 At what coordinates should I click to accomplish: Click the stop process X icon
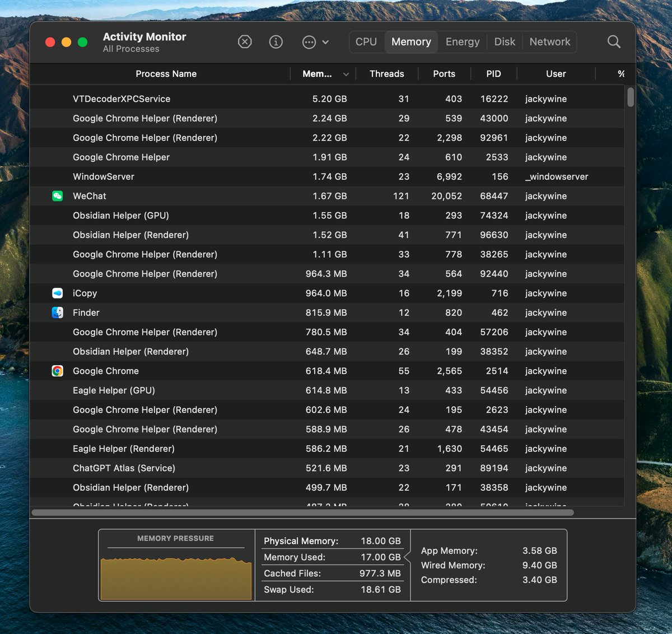(x=245, y=42)
